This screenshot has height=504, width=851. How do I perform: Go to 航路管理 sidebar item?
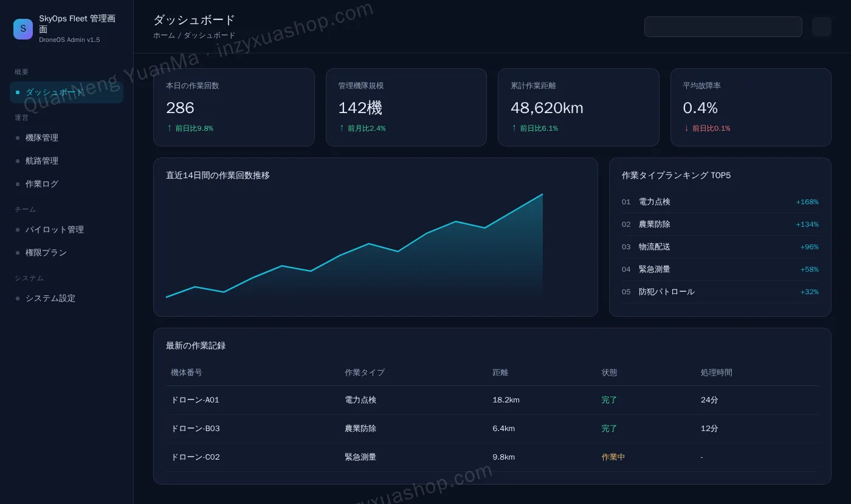pyautogui.click(x=67, y=161)
